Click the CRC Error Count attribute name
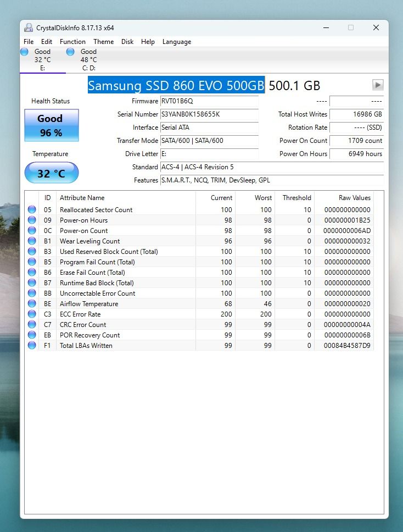Viewport: 403px width, 532px height. pos(83,325)
